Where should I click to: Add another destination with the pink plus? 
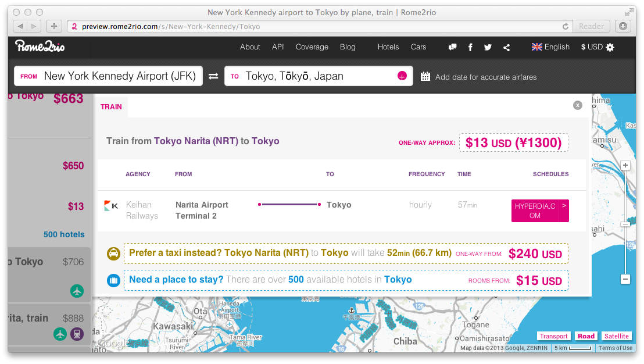coord(402,76)
